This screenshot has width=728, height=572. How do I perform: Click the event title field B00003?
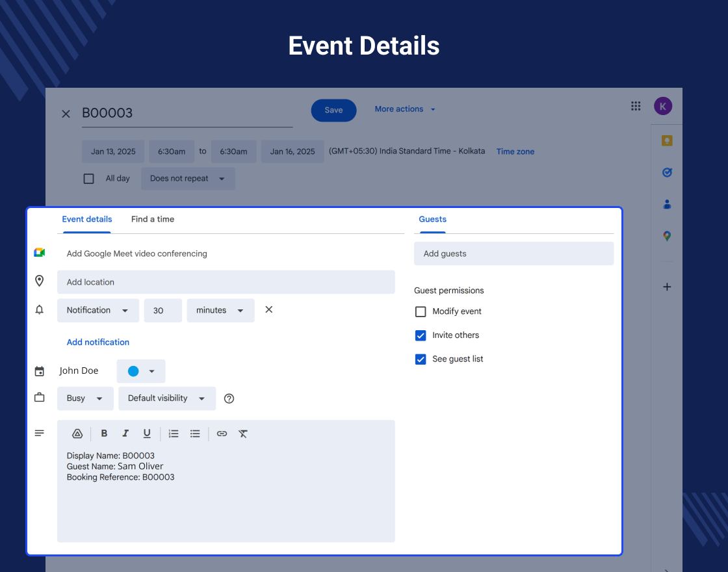coord(187,114)
